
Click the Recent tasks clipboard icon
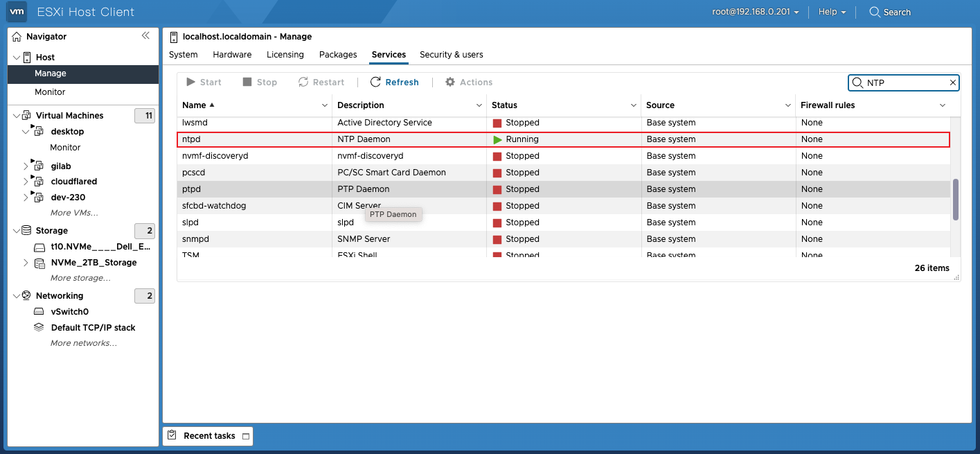click(172, 436)
